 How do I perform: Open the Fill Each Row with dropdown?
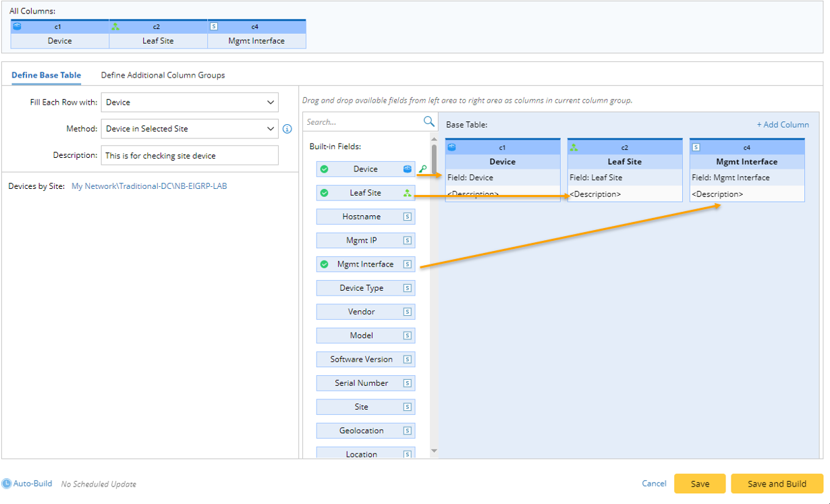point(189,103)
